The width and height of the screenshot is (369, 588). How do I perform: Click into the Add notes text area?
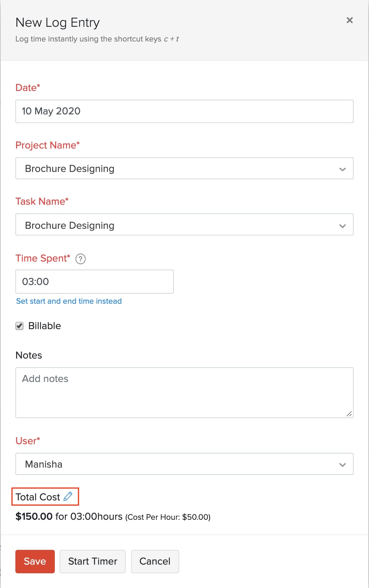coord(184,392)
